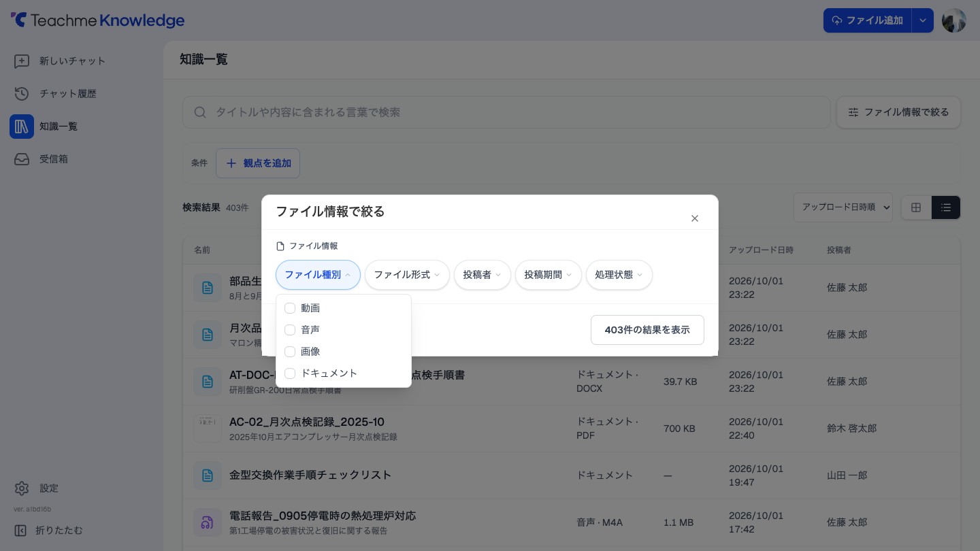Click the Teachme Knowledge logo
This screenshot has height=551, width=980.
[97, 20]
